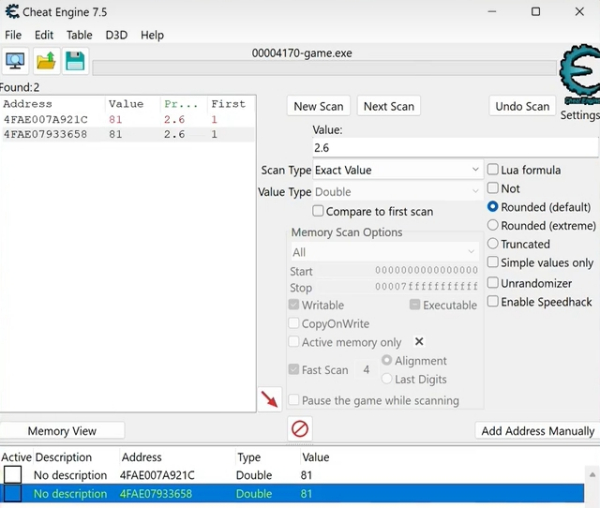Select the Last Digits radio button
The width and height of the screenshot is (600, 508).
[387, 379]
